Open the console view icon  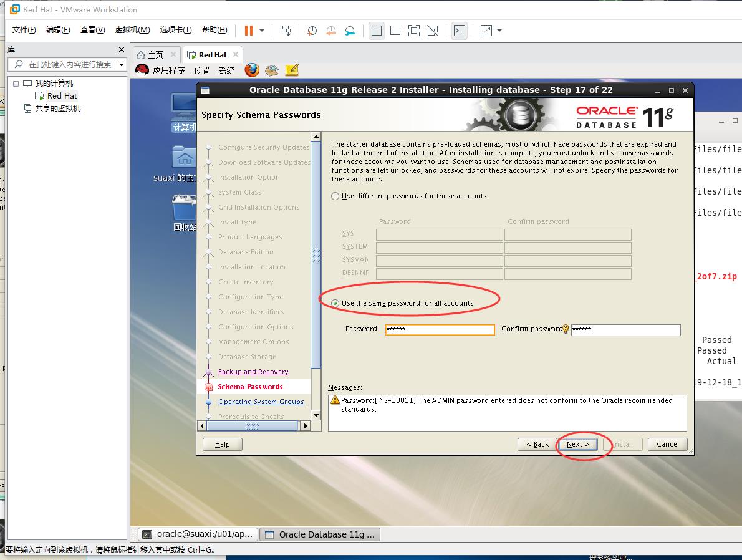coord(460,31)
